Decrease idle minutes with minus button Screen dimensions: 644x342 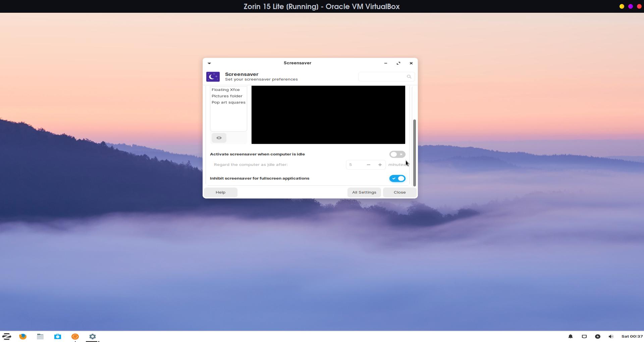point(368,165)
